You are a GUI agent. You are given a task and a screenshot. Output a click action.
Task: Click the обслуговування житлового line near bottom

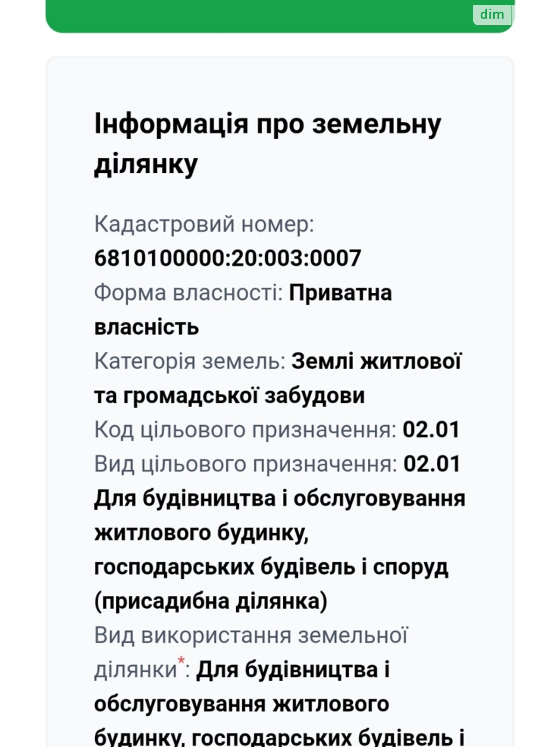click(241, 704)
